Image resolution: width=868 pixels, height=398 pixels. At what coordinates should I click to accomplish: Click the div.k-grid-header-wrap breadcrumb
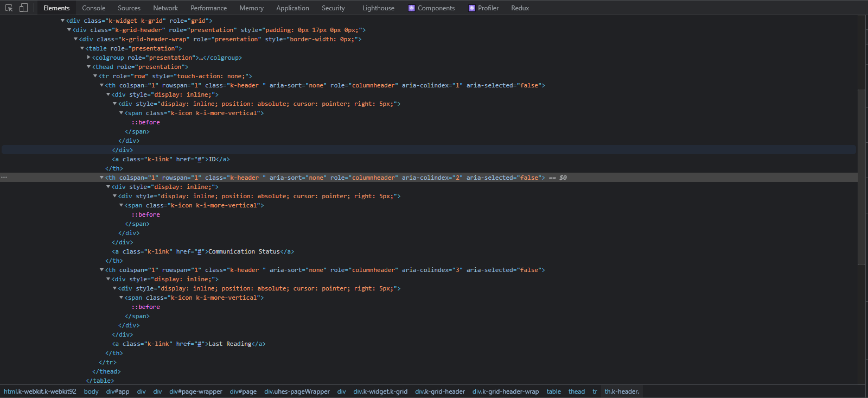(506, 391)
